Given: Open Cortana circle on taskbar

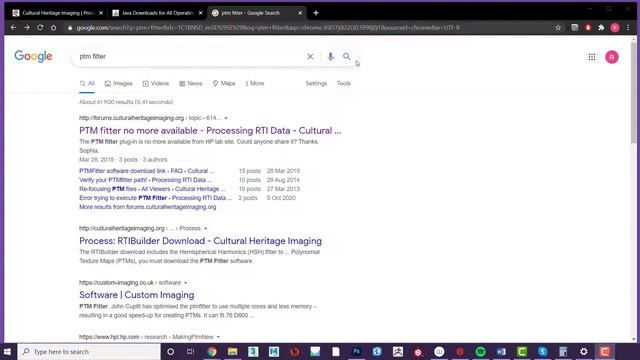Looking at the screenshot, I should click(x=171, y=351).
